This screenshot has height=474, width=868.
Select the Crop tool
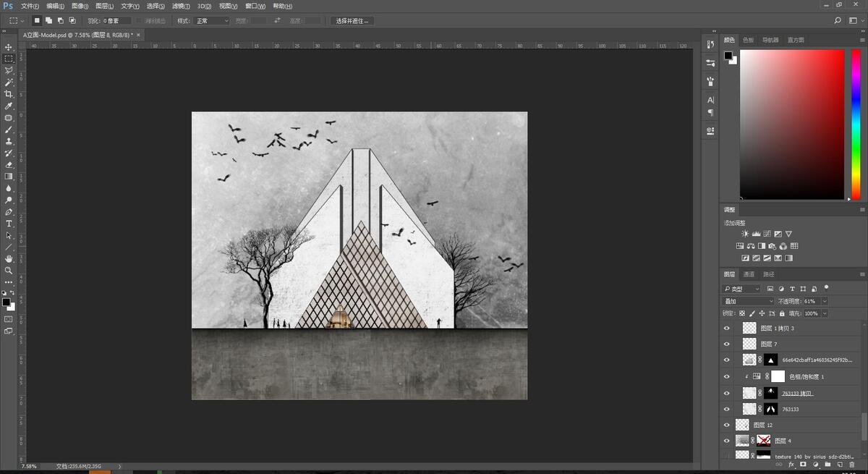[9, 94]
